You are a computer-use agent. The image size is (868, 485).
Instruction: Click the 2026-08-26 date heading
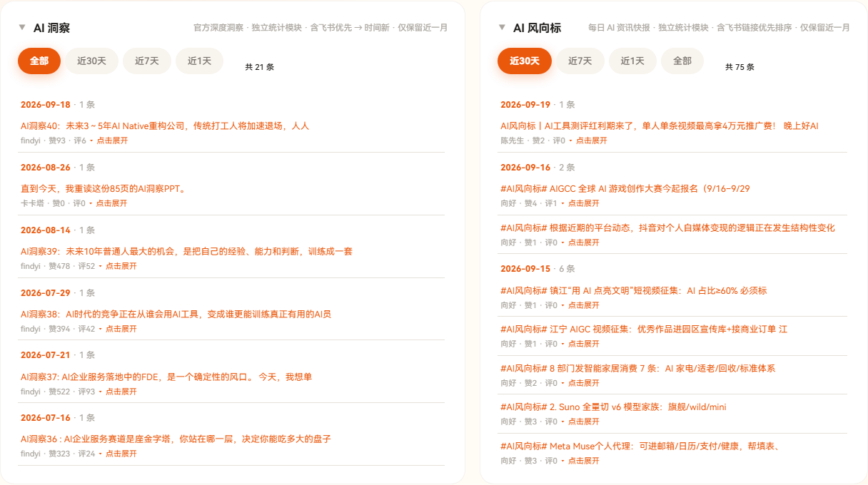pos(46,168)
